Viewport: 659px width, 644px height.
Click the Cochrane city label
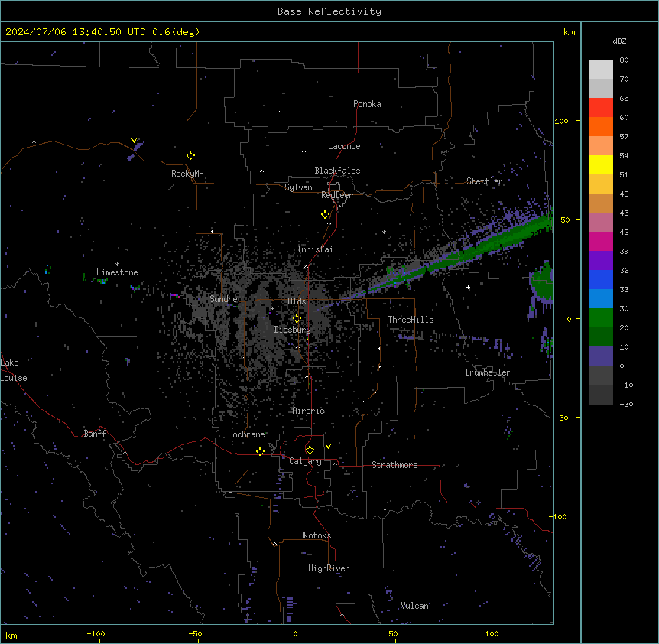pos(246,434)
